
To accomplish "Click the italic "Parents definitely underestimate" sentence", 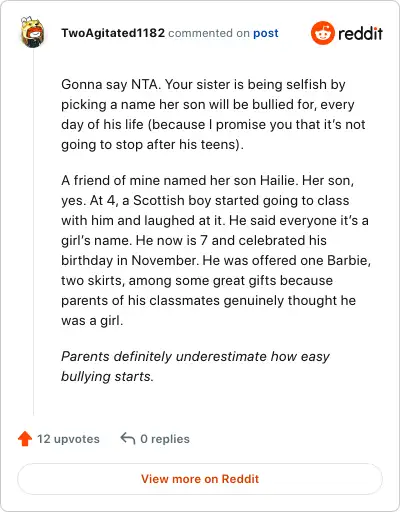I will [195, 366].
